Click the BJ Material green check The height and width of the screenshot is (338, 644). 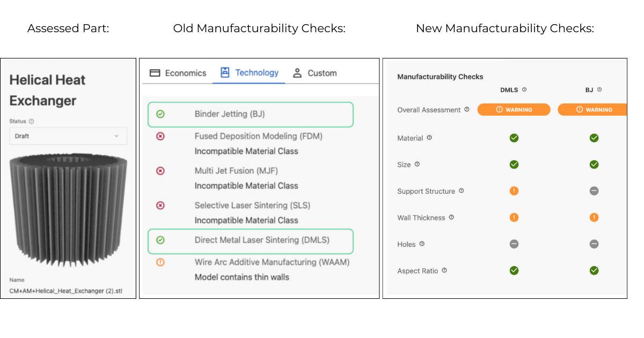[594, 138]
